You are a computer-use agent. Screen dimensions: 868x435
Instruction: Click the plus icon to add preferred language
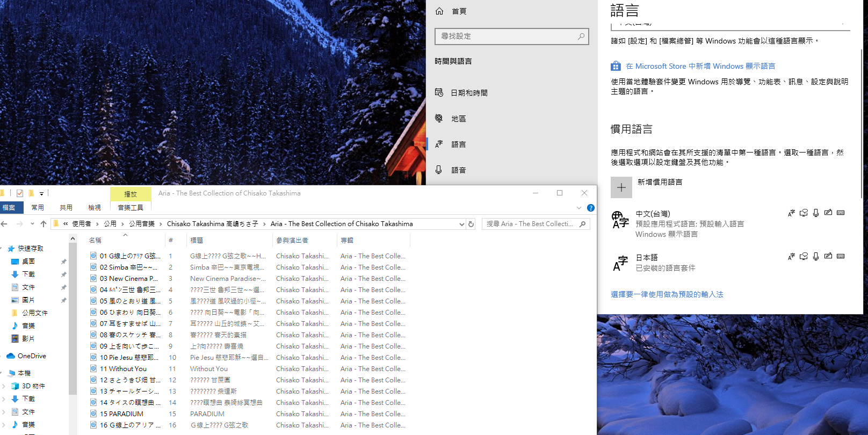coord(621,187)
